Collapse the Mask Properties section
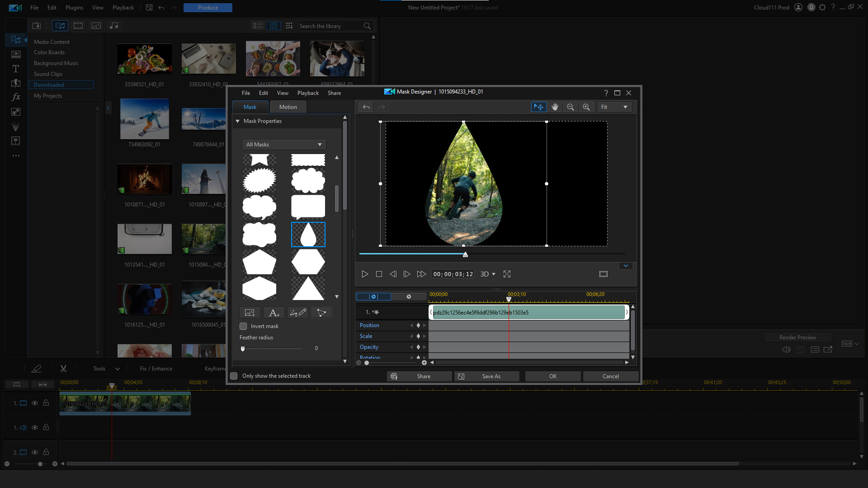Screen dimensions: 868x488 pos(237,121)
